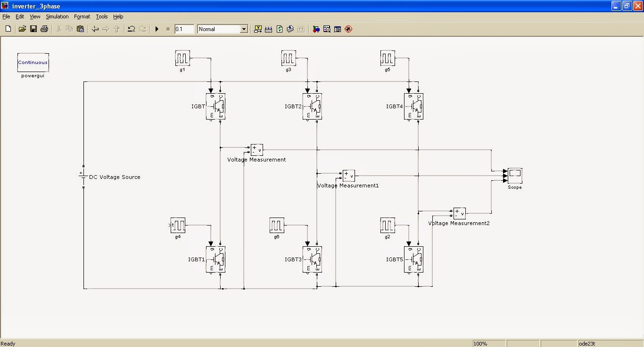This screenshot has height=347, width=644.
Task: Click the Voltage Measurement2 block
Action: 460,213
